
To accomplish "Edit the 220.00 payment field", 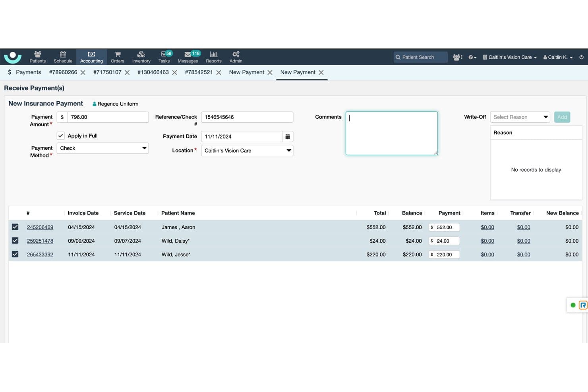I will pos(447,255).
